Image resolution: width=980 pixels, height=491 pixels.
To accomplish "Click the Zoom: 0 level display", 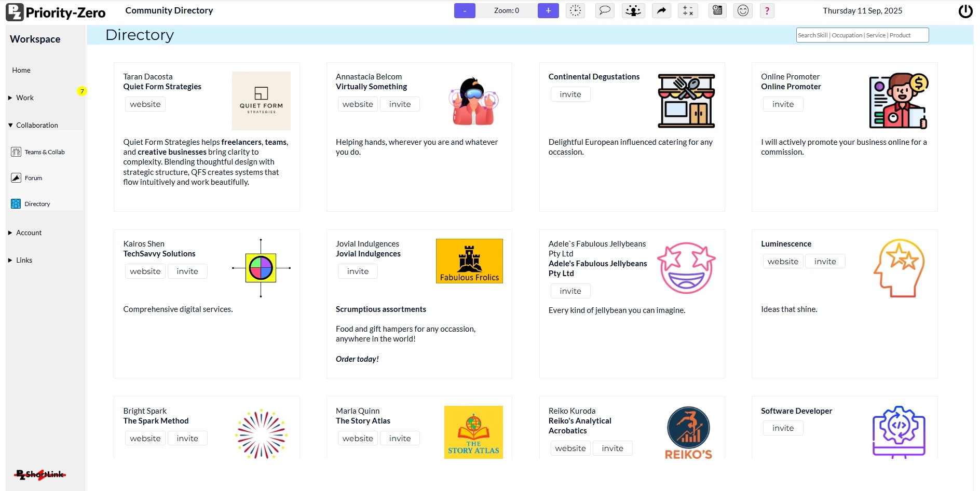I will pos(507,10).
